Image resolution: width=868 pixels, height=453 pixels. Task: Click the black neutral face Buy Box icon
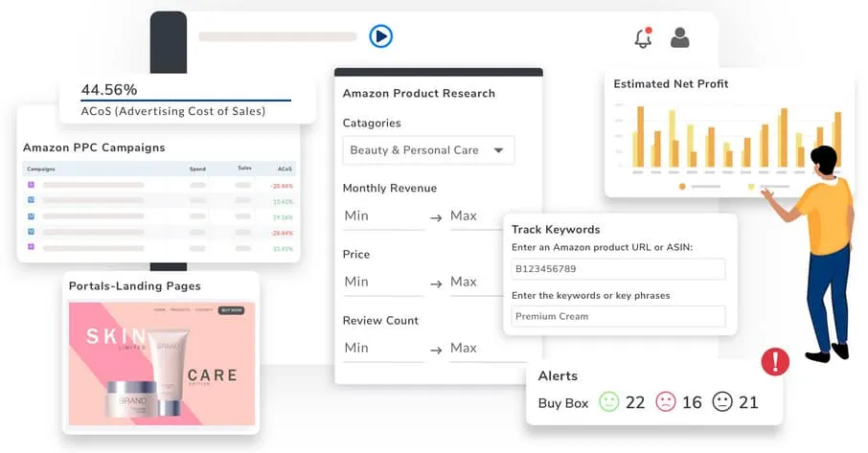click(722, 402)
